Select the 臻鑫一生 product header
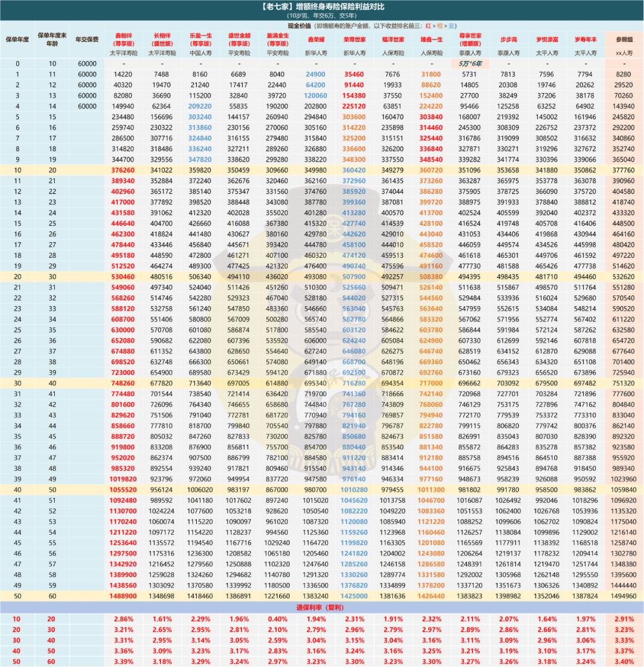Image resolution: width=644 pixels, height=667 pixels. [x=431, y=39]
